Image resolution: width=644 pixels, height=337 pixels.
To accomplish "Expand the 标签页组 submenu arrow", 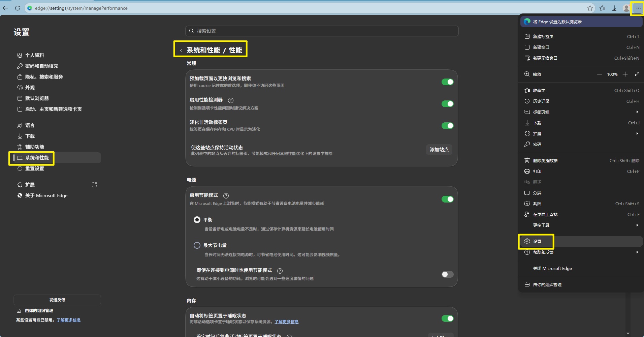I will coord(637,112).
